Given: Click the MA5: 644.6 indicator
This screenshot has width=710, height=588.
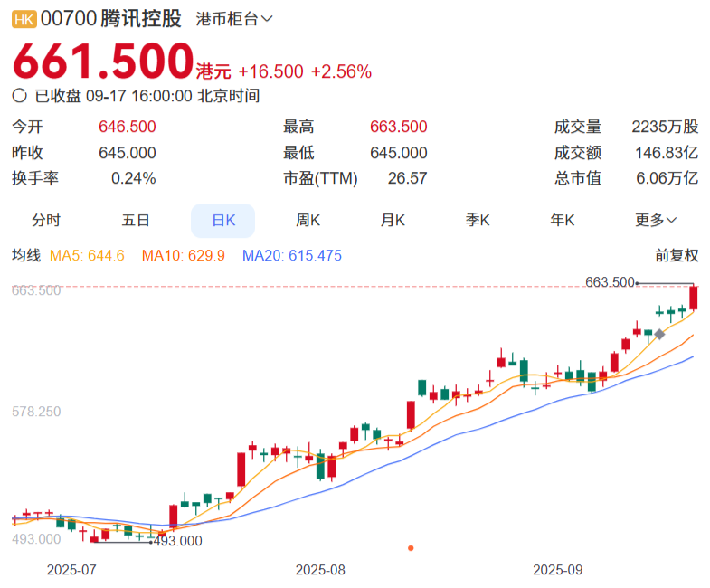Looking at the screenshot, I should (x=87, y=255).
